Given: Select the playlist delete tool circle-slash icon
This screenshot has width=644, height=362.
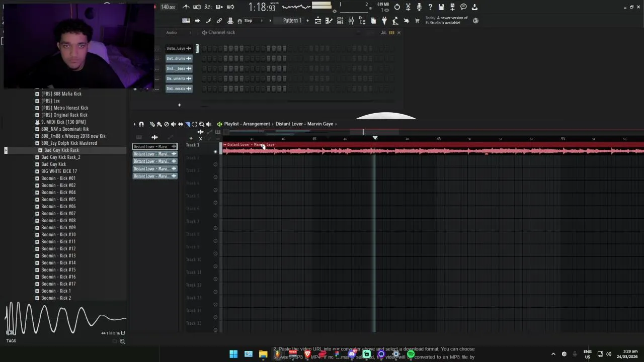Looking at the screenshot, I should (167, 124).
